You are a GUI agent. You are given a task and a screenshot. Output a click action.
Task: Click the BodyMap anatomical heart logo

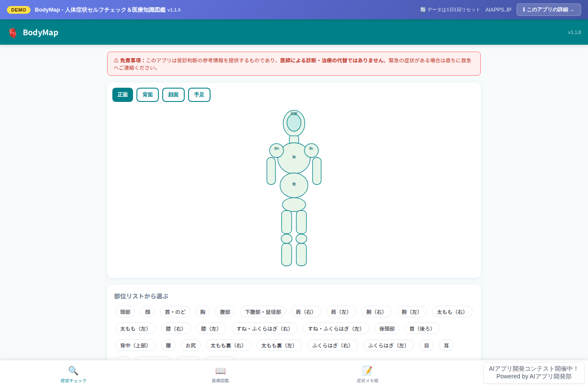point(13,33)
